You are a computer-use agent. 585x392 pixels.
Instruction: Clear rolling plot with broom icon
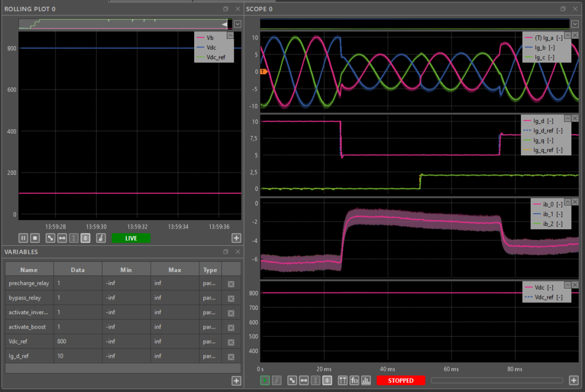(101, 238)
